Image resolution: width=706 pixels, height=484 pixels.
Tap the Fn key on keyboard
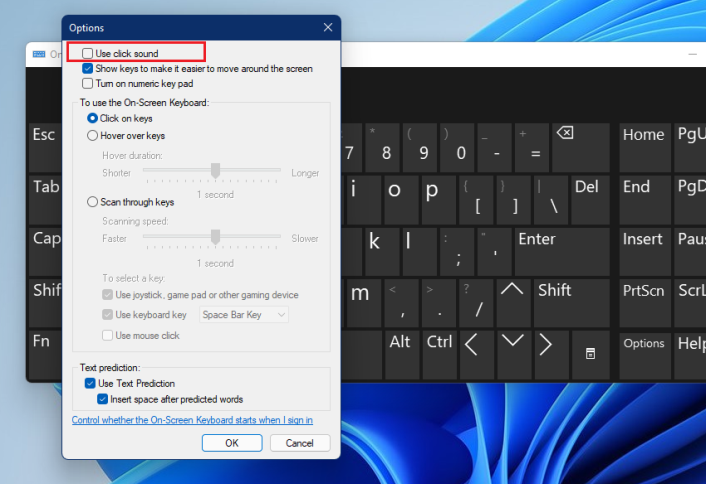coord(45,356)
